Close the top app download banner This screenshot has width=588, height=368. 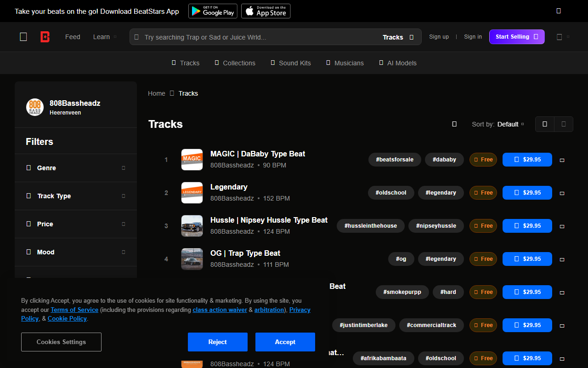[x=559, y=11]
